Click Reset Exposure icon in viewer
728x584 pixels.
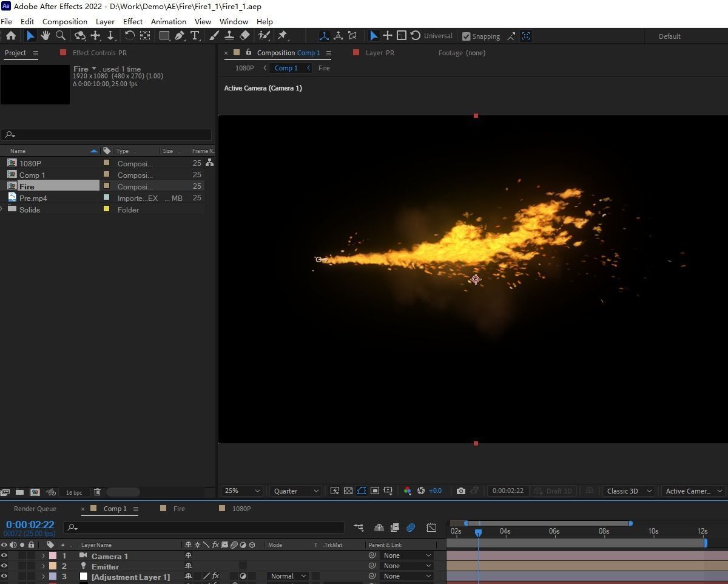(x=421, y=491)
